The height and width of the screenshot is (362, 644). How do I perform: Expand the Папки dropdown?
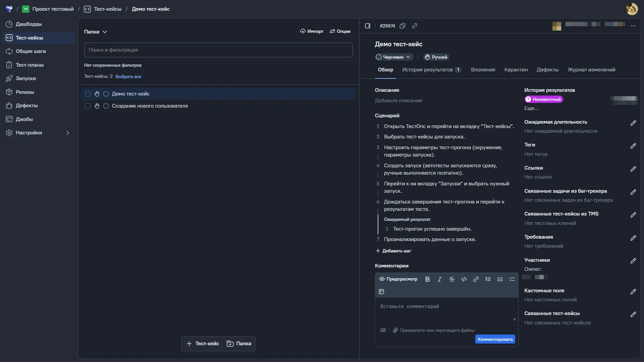tap(96, 32)
